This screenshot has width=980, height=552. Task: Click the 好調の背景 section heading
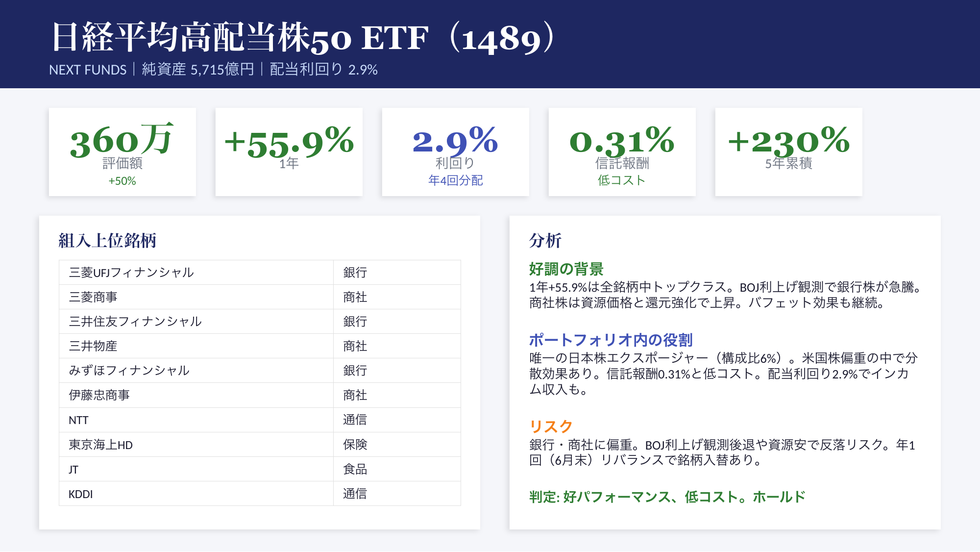pos(566,269)
